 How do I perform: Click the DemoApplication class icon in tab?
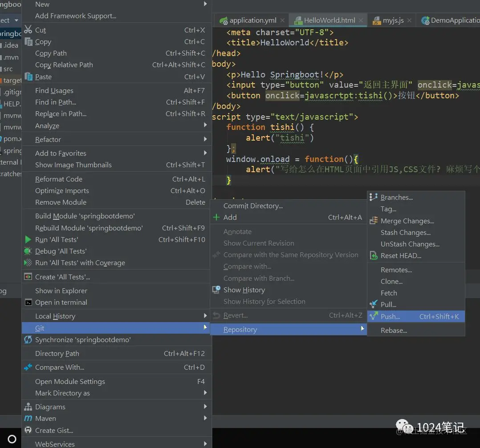[x=425, y=20]
